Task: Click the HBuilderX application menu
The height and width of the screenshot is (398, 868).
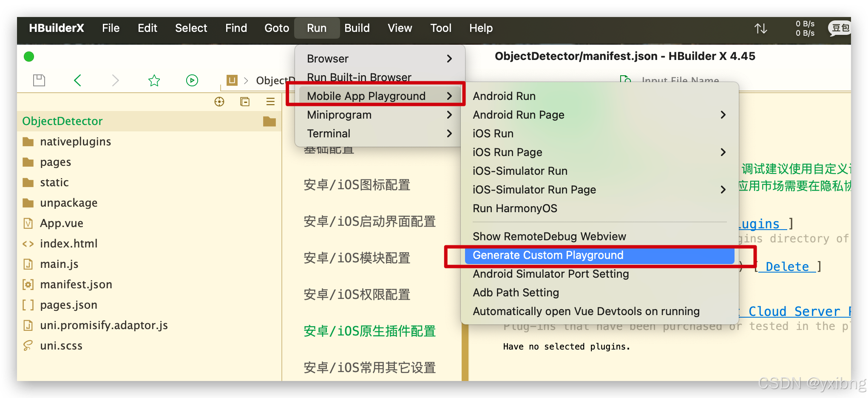Action: pos(57,28)
